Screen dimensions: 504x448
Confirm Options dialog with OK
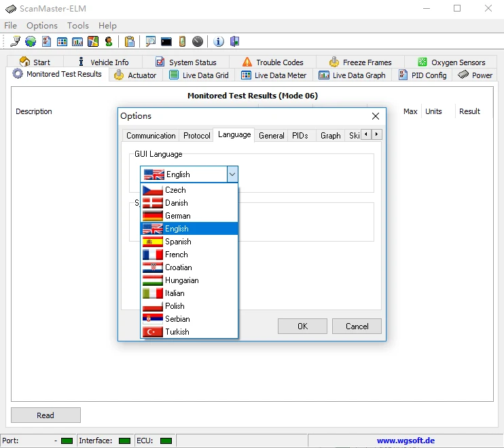tap(302, 326)
